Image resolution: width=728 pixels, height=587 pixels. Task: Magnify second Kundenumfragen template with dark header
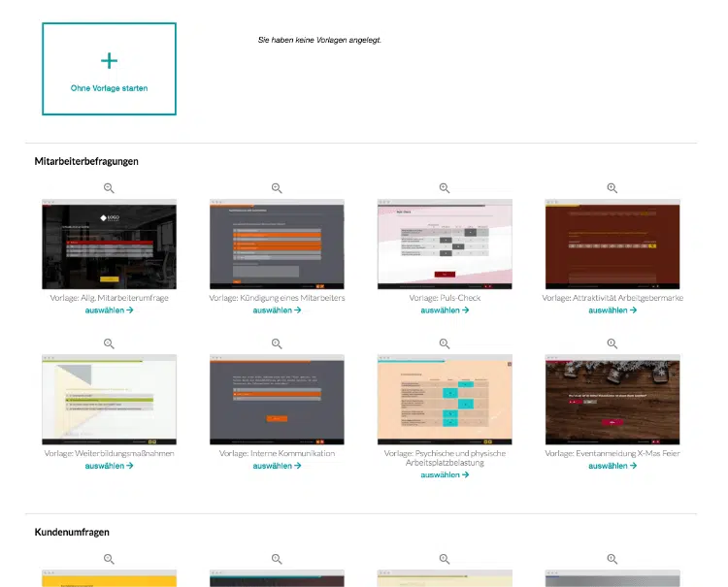(x=277, y=559)
